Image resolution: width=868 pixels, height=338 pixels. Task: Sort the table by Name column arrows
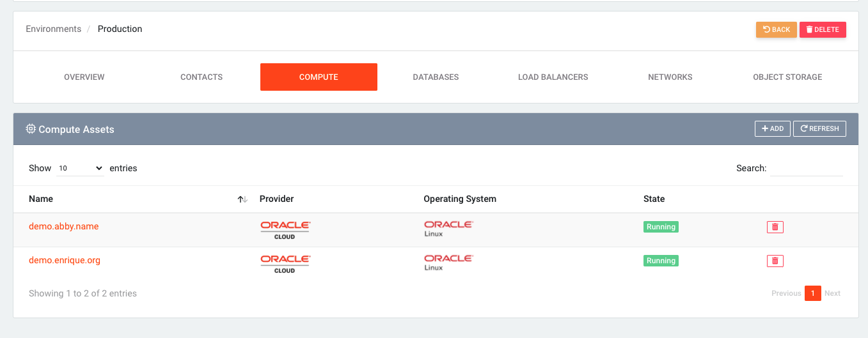coord(242,199)
